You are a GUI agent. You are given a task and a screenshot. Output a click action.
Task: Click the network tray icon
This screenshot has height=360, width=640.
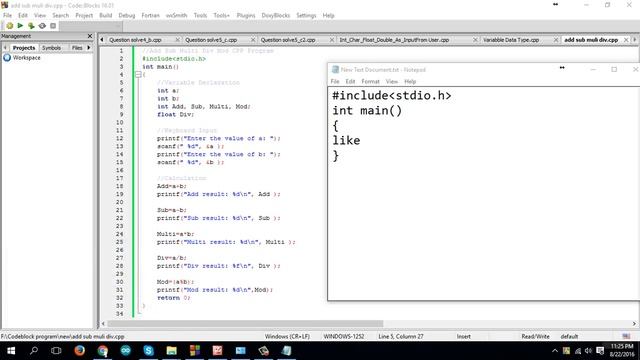tap(578, 351)
